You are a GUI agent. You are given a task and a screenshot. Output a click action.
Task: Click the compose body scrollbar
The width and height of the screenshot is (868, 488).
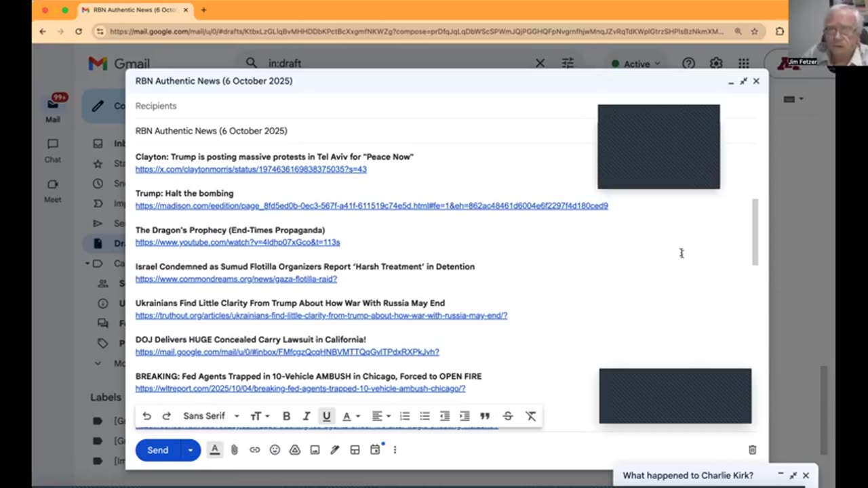(755, 232)
